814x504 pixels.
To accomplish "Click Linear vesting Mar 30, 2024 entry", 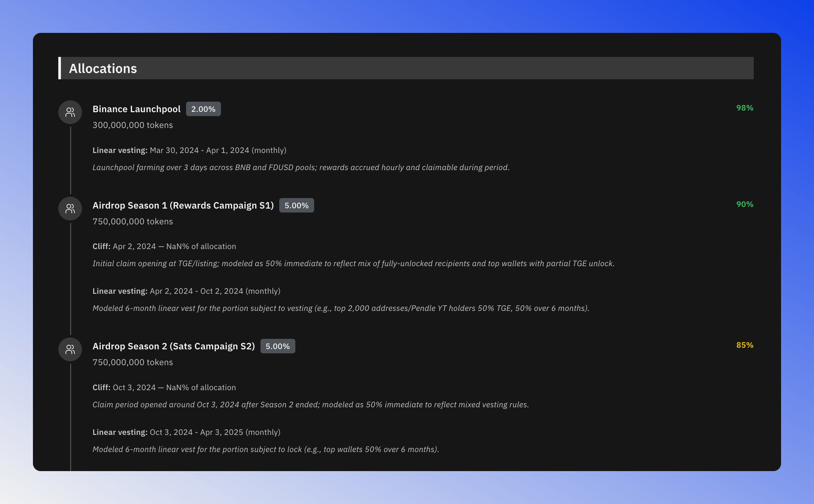I will click(x=189, y=150).
